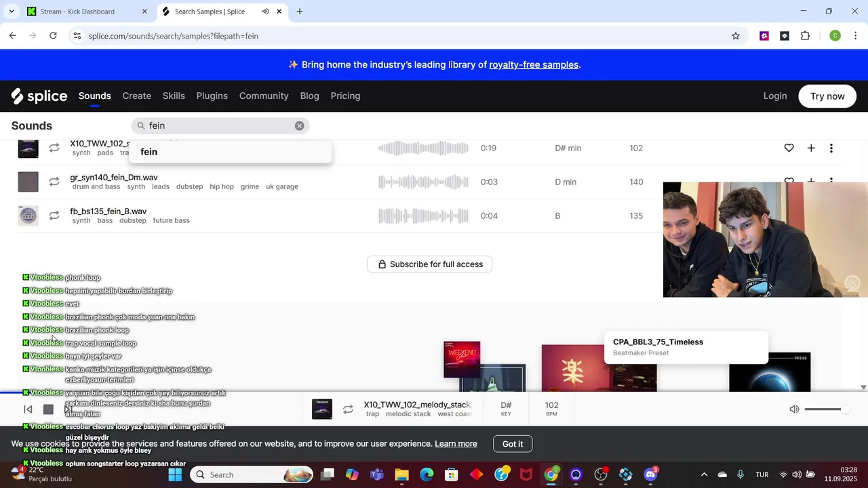Go back in the browser
The image size is (868, 488).
(12, 36)
